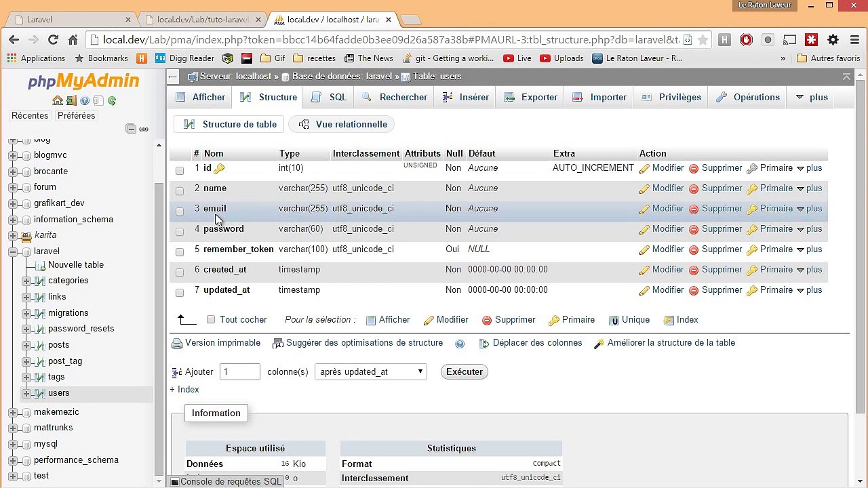Expand the forum database tree node
The width and height of the screenshot is (868, 488).
point(13,187)
